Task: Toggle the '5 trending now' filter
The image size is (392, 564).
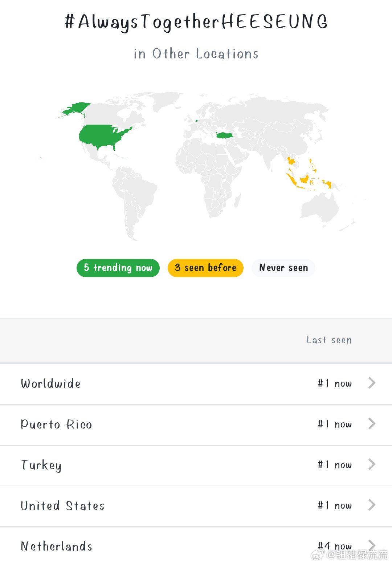Action: tap(118, 268)
